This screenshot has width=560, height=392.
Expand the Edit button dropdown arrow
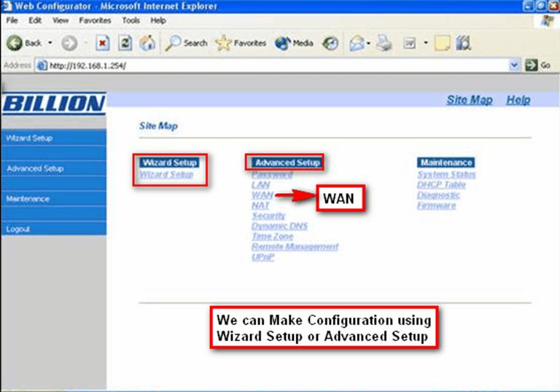(426, 43)
